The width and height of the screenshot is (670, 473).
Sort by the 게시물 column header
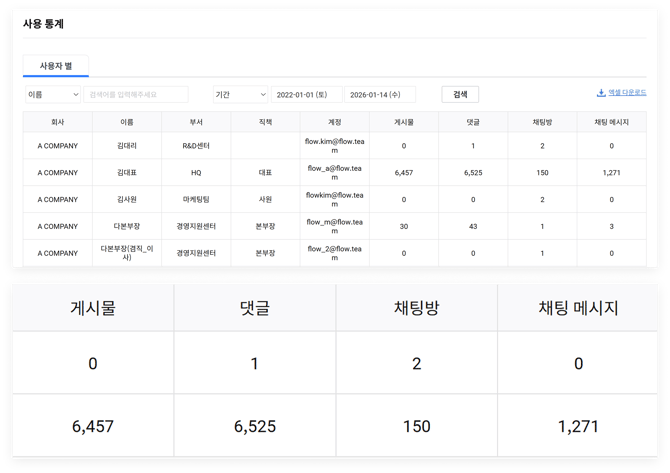[x=404, y=122]
